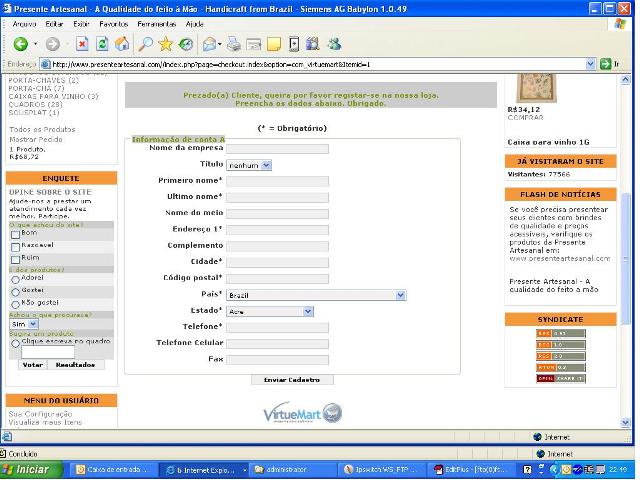Click the RSS 2.0 syndicate badge
640x480 pixels.
click(560, 356)
